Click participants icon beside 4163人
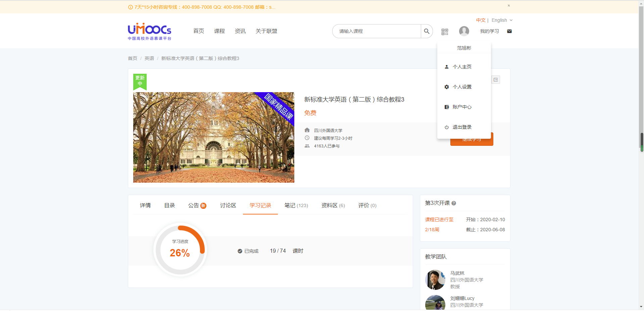 (307, 146)
